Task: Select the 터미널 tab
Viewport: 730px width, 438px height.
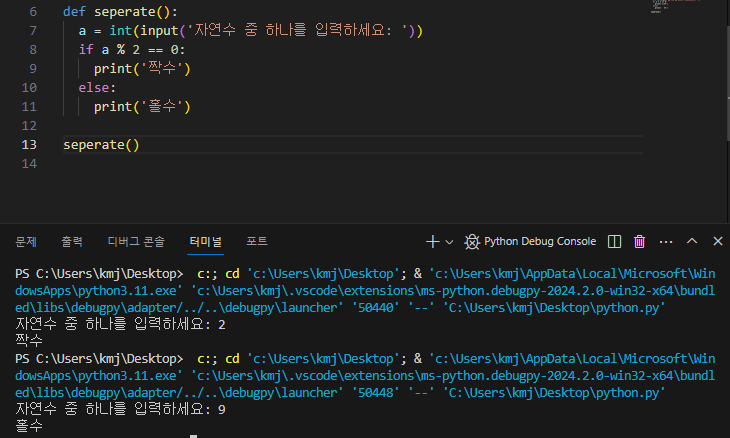Action: 205,242
